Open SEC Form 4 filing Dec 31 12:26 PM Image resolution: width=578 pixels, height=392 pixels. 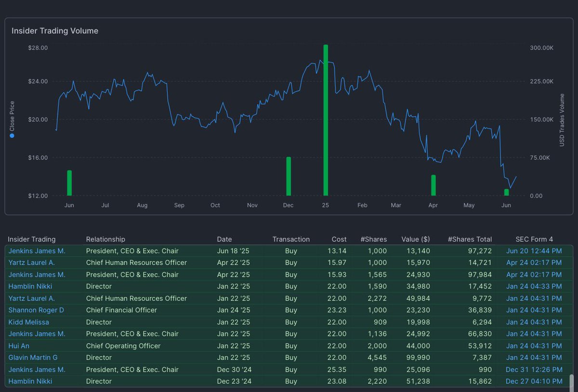[x=534, y=369]
